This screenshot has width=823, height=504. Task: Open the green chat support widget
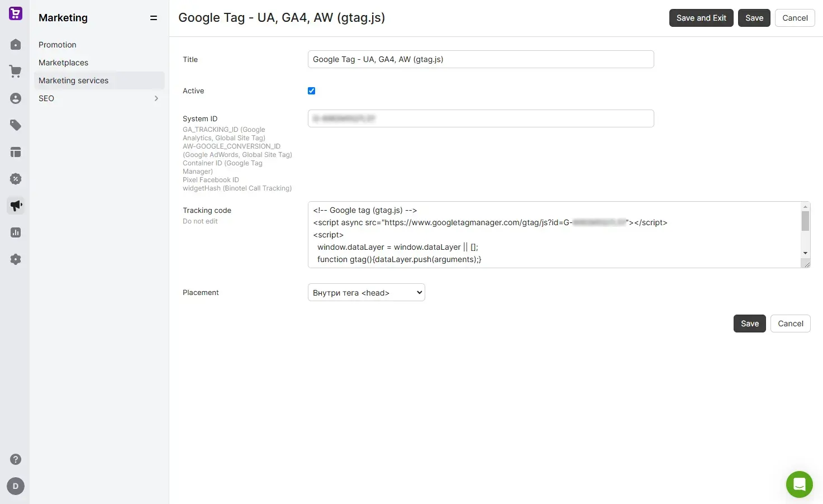point(800,484)
